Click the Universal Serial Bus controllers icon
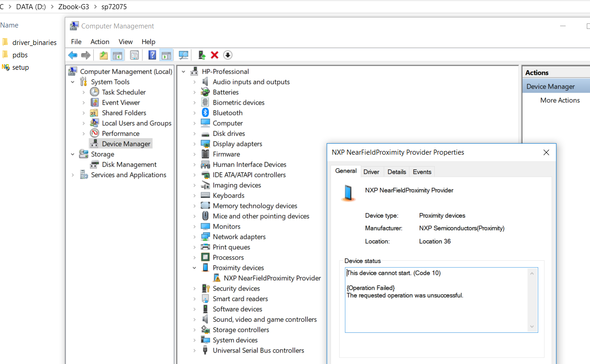Screen dimensions: 590x364 click(205, 350)
